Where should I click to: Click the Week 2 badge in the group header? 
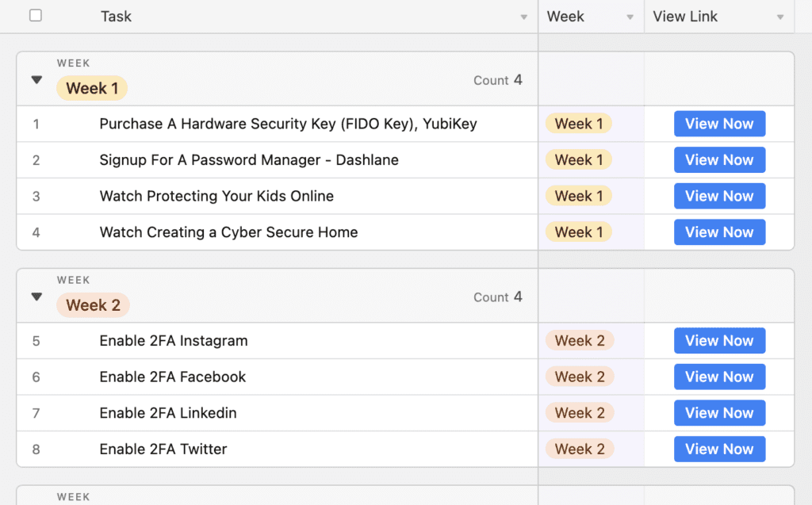(93, 304)
